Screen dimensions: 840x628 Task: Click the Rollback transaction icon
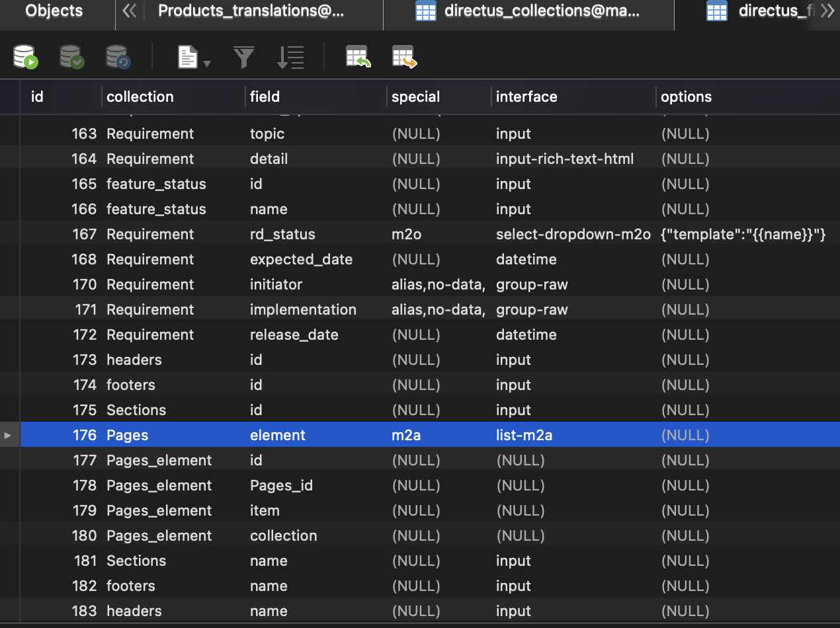coord(118,57)
